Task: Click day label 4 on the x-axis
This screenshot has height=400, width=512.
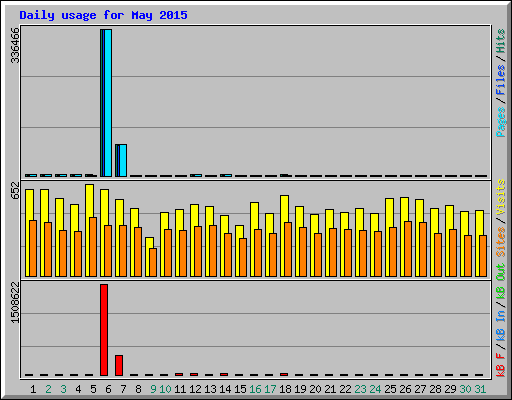Action: tap(78, 389)
